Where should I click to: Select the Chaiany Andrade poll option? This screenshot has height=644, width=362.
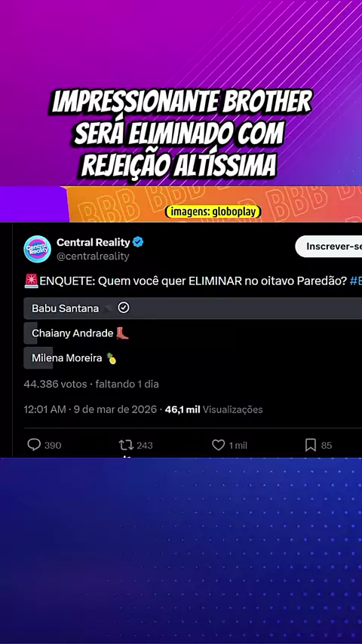pos(193,333)
